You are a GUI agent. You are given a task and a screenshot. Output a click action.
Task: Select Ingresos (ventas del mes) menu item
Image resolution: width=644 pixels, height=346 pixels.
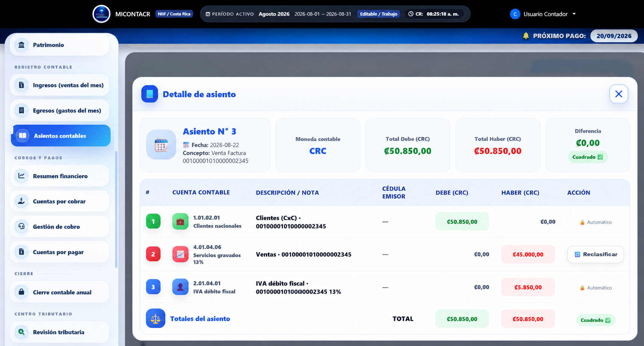60,85
